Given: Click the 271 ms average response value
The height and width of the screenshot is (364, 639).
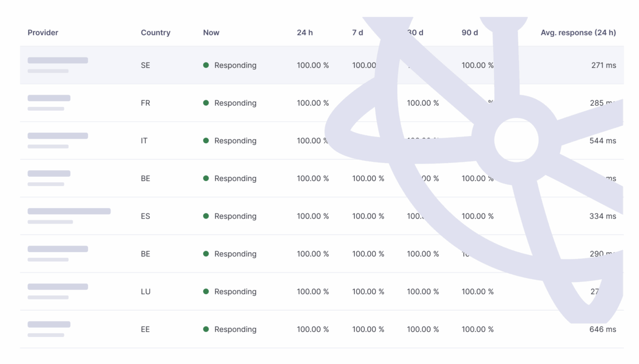Looking at the screenshot, I should (604, 65).
